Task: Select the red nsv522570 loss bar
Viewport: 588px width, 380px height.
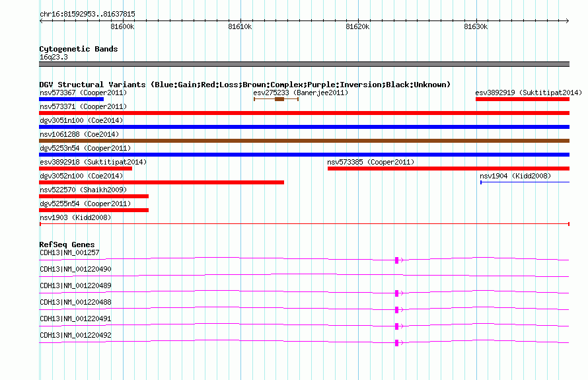Action: [x=94, y=196]
